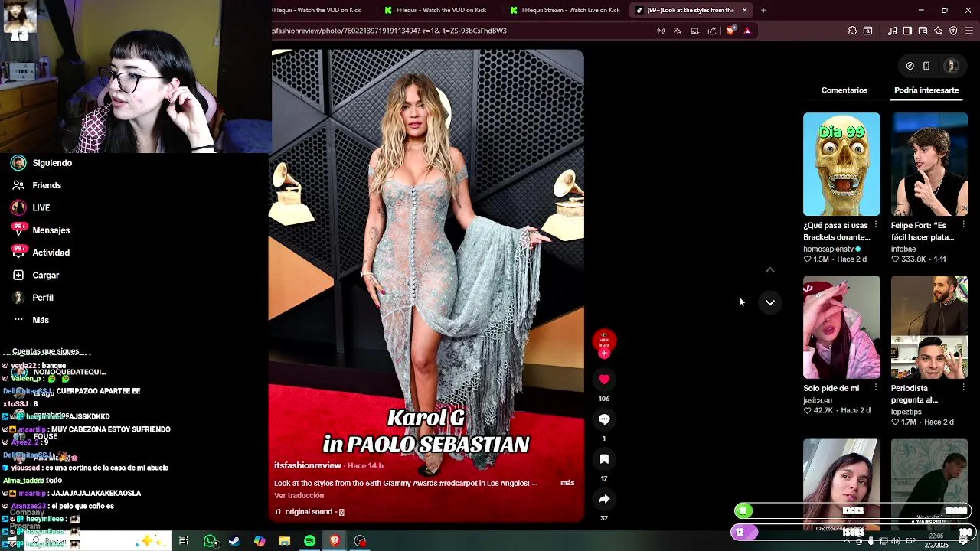
Task: Share the post using the arrow icon
Action: [604, 499]
